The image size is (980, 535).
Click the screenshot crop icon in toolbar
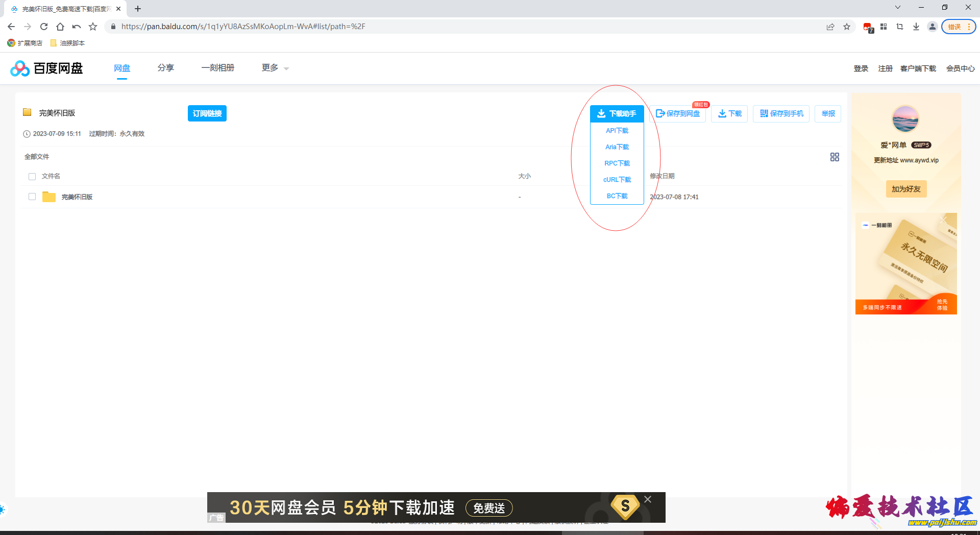point(900,27)
